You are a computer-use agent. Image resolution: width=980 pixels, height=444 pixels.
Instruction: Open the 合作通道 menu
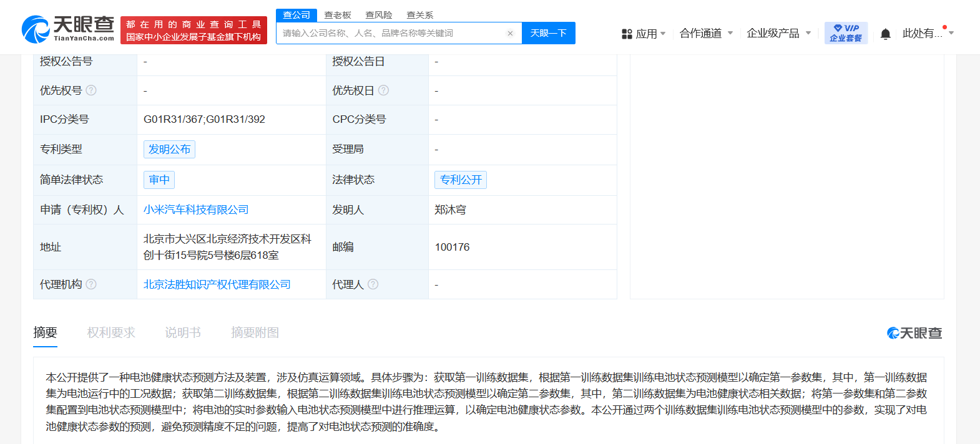pyautogui.click(x=700, y=33)
